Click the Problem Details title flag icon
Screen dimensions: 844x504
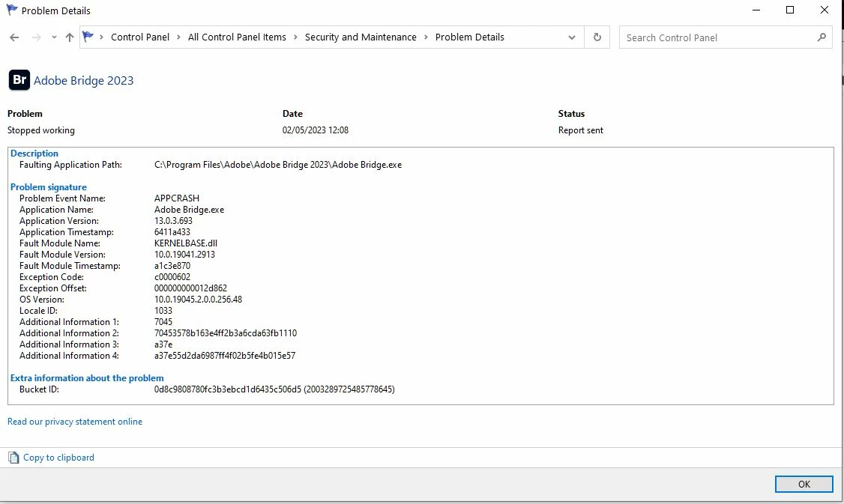pyautogui.click(x=11, y=10)
